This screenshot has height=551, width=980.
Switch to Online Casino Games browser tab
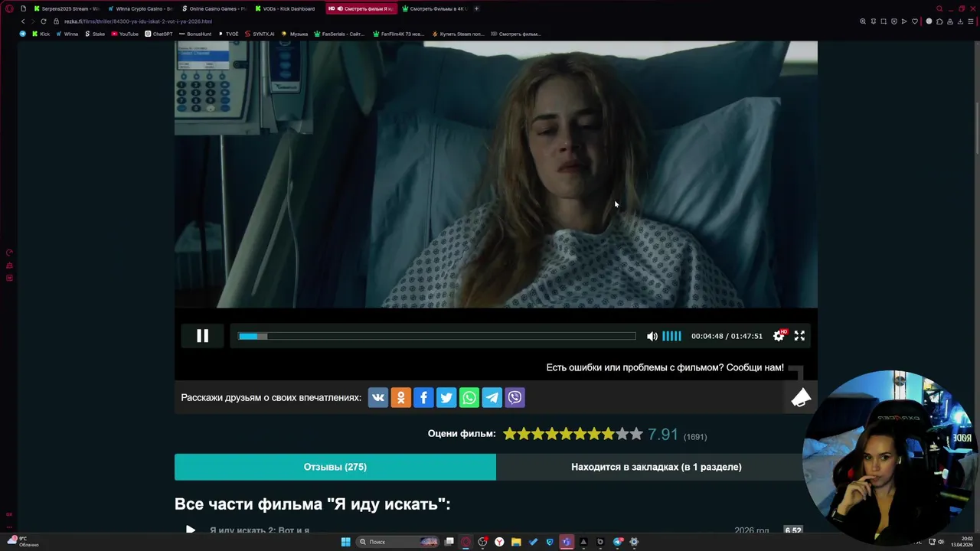coord(213,8)
